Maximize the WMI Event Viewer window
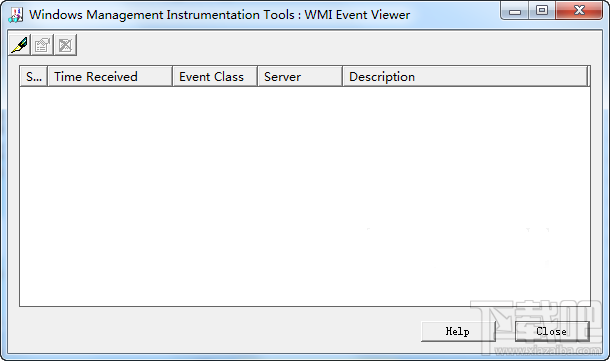This screenshot has height=361, width=610. (542, 11)
